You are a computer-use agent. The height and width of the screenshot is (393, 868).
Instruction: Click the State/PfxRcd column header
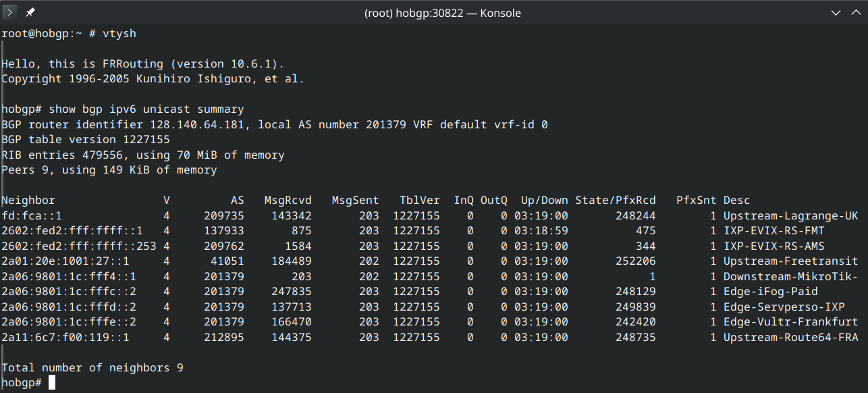point(616,201)
